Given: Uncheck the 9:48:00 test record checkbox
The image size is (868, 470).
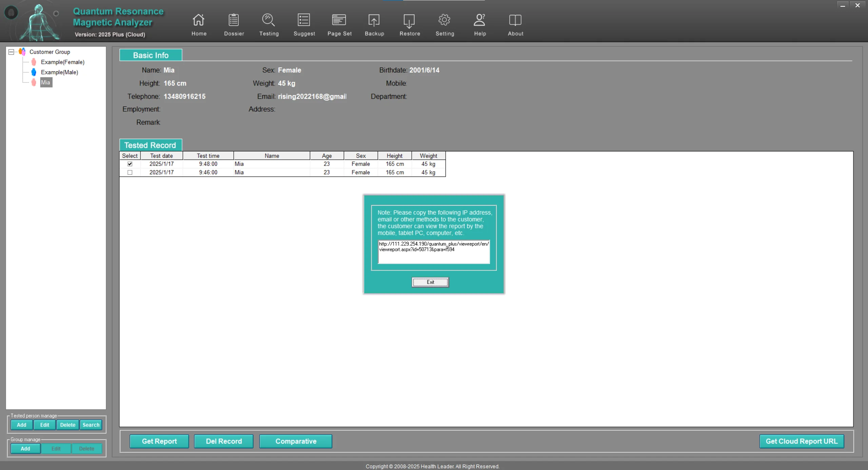Looking at the screenshot, I should [x=130, y=164].
